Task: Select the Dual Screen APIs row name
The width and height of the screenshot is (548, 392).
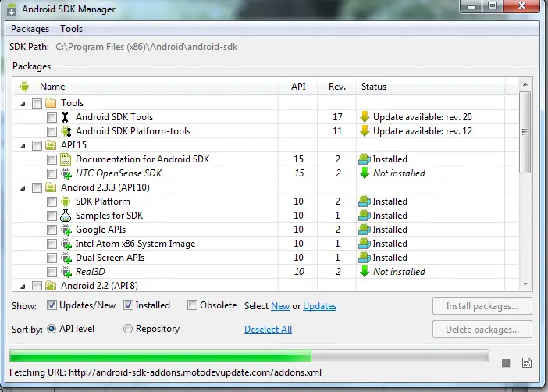Action: 110,258
